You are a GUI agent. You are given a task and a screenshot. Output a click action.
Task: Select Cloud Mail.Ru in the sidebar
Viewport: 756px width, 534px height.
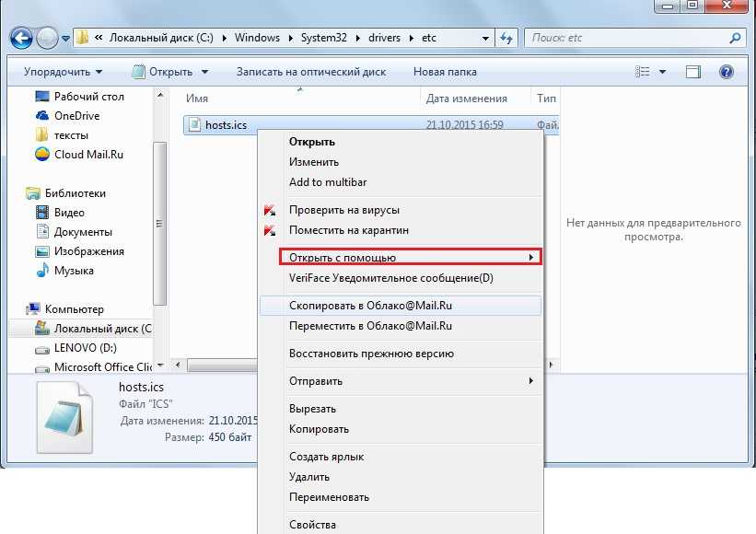[x=88, y=155]
